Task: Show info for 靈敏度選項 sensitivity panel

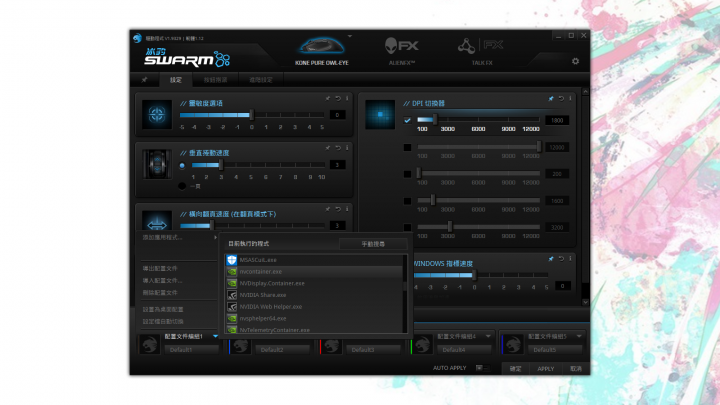Action: tap(347, 98)
